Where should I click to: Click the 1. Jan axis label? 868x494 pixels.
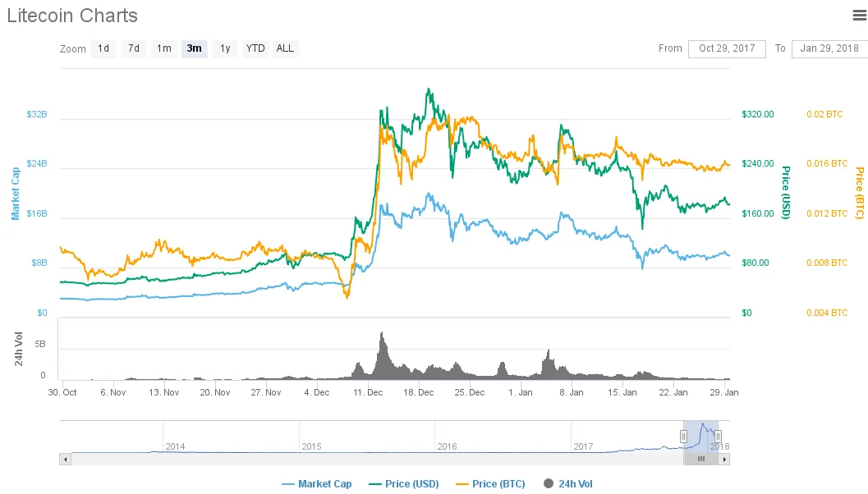(521, 392)
